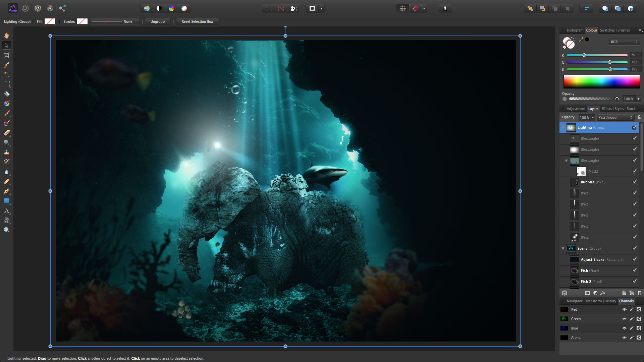
Task: Select the Gradient tool
Action: (7, 104)
